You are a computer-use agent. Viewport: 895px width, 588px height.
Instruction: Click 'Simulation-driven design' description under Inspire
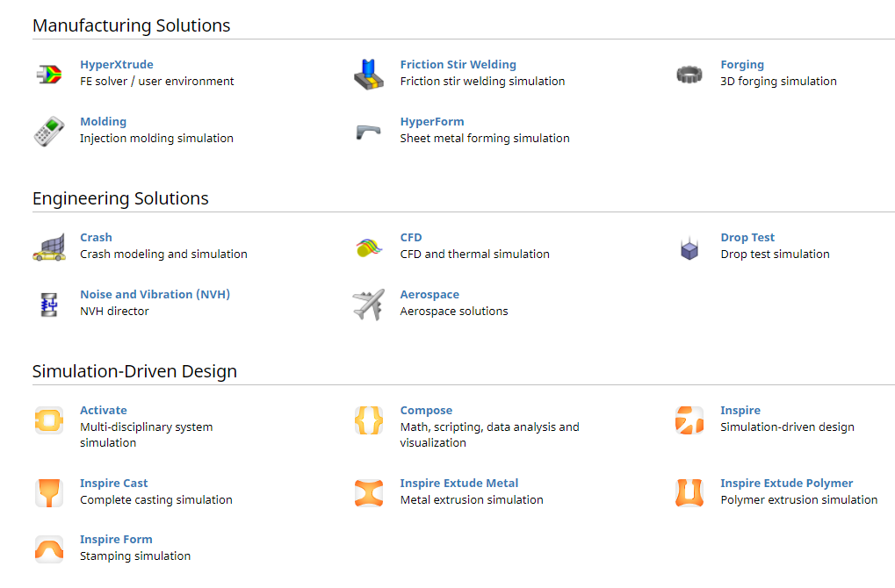(x=787, y=427)
